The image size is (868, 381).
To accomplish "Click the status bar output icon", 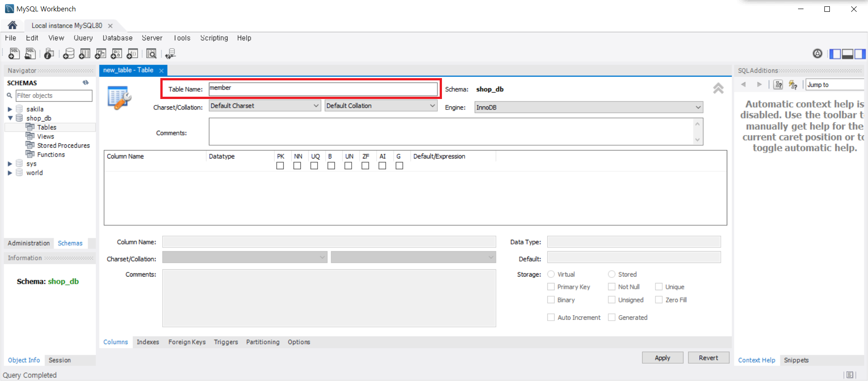I will pos(850,375).
